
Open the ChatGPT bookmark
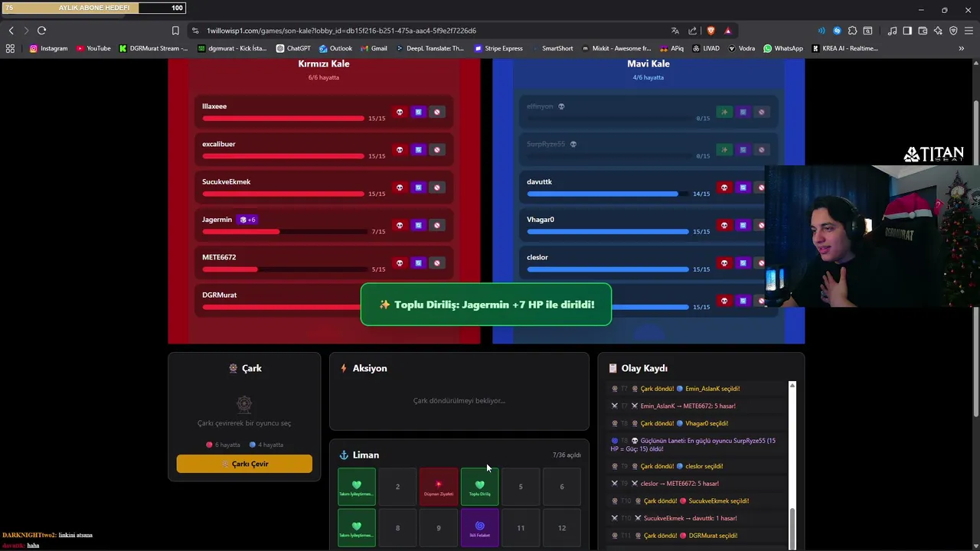[x=293, y=48]
